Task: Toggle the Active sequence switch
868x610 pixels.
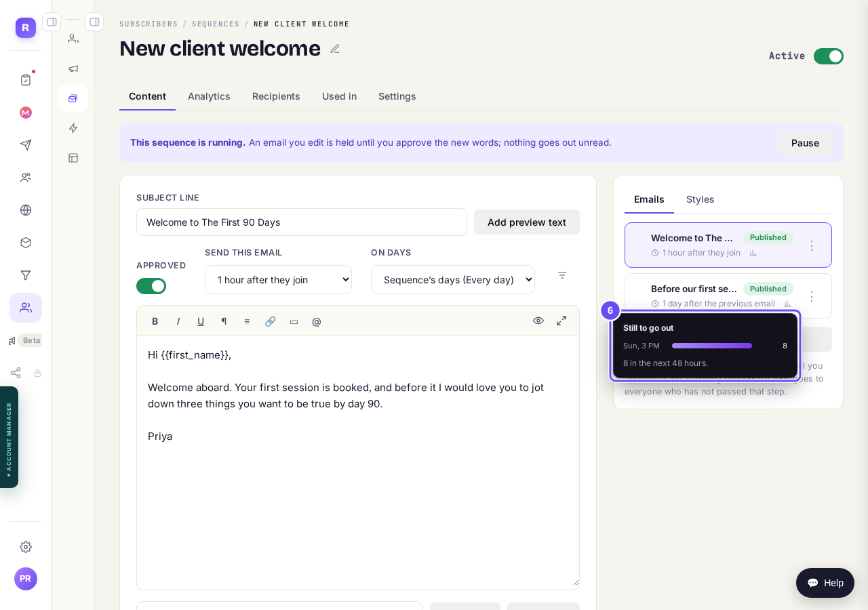Action: (829, 56)
